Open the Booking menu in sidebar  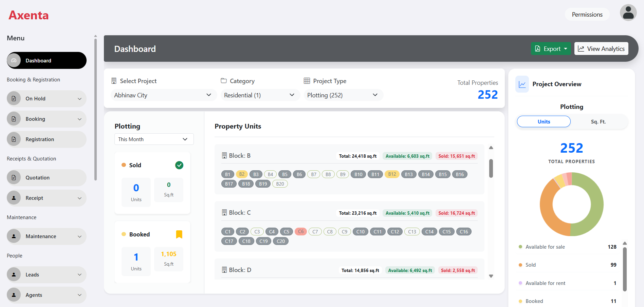[x=46, y=119]
